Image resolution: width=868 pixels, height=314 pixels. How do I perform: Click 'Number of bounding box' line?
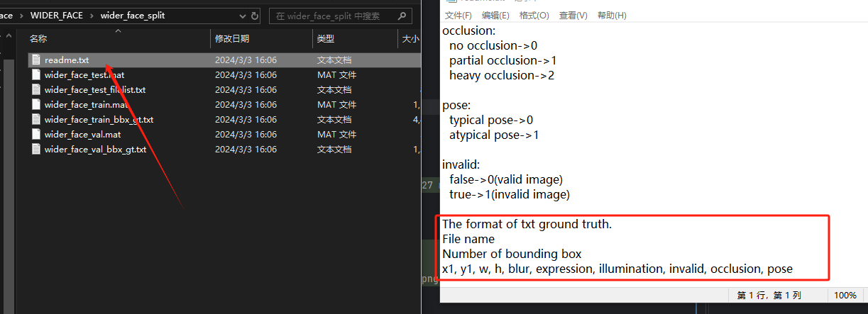pyautogui.click(x=512, y=254)
